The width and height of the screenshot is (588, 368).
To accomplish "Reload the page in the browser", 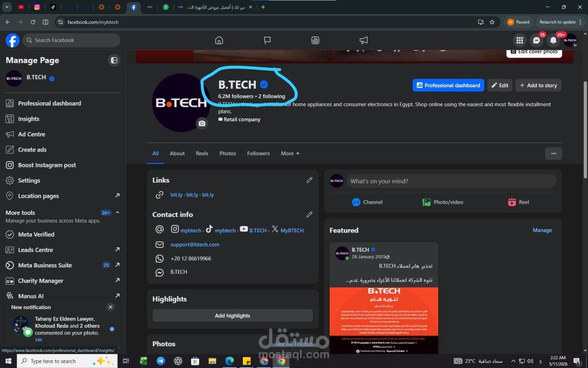I will (33, 22).
